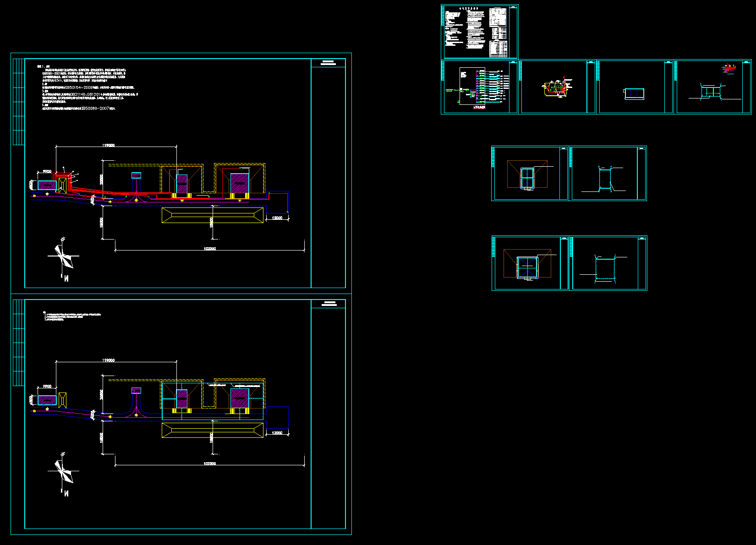Click the 'GB21148, GB12014' note line in upper sheet
Screen dimensions: 756x545
click(x=90, y=94)
